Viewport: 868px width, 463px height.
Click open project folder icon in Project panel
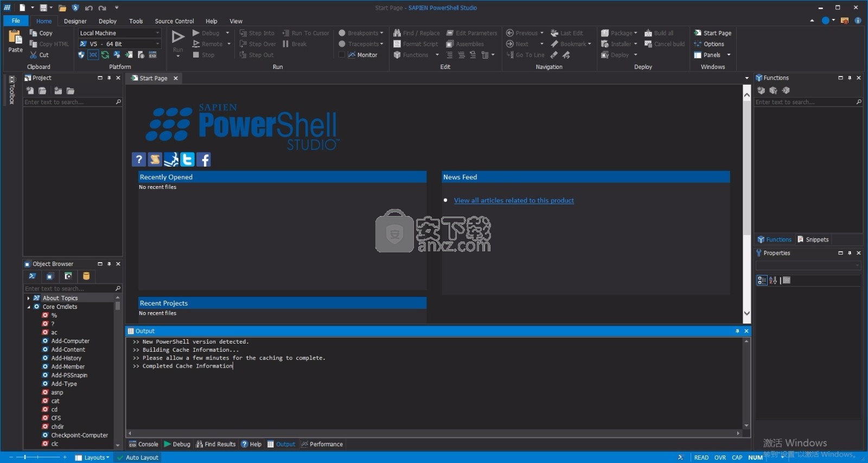[42, 91]
